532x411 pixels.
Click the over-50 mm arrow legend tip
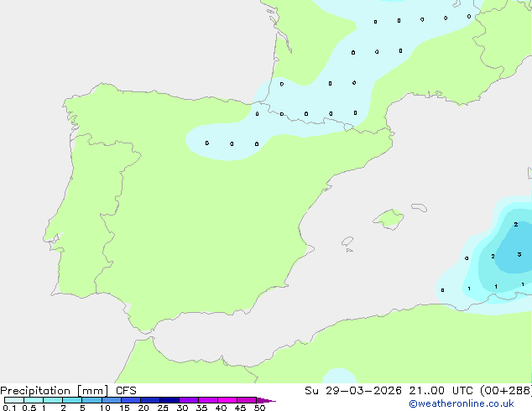click(x=266, y=400)
